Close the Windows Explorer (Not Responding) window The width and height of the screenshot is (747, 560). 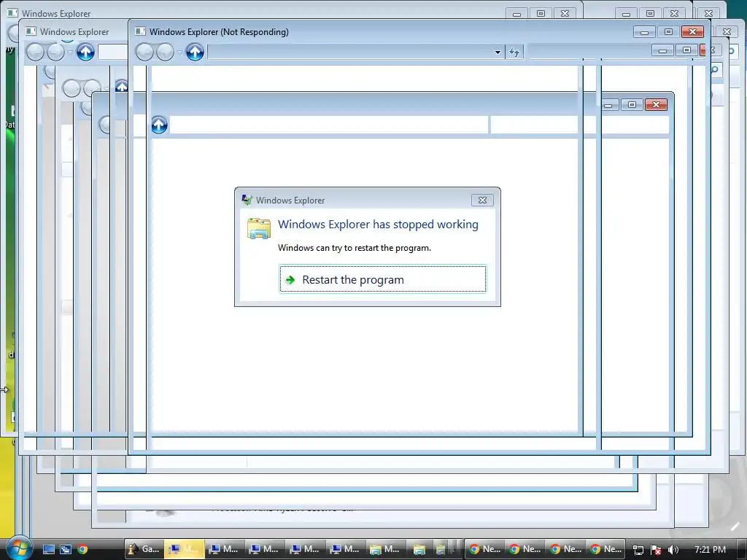pyautogui.click(x=692, y=32)
